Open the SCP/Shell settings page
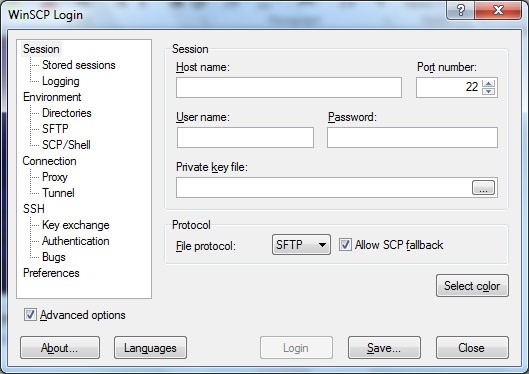Screen dimensions: 529x374 [66, 145]
